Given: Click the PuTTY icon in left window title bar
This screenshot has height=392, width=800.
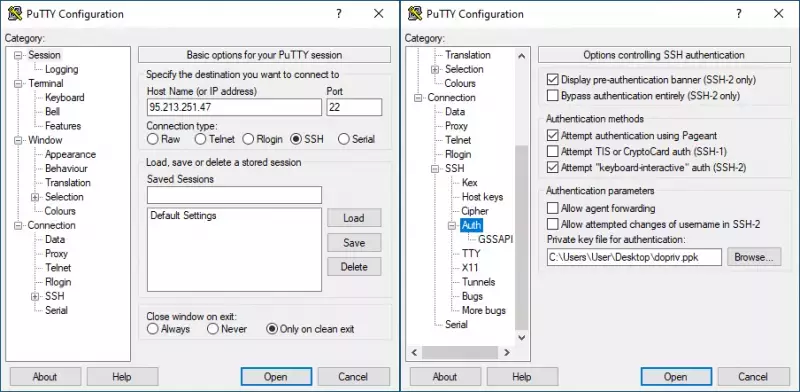Looking at the screenshot, I should [15, 14].
